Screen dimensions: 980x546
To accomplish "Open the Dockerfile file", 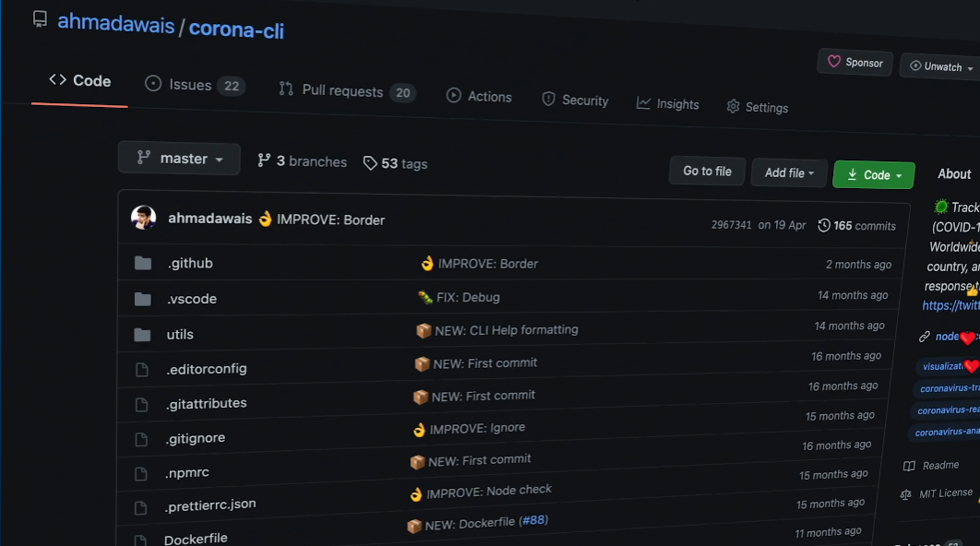I will pos(196,539).
